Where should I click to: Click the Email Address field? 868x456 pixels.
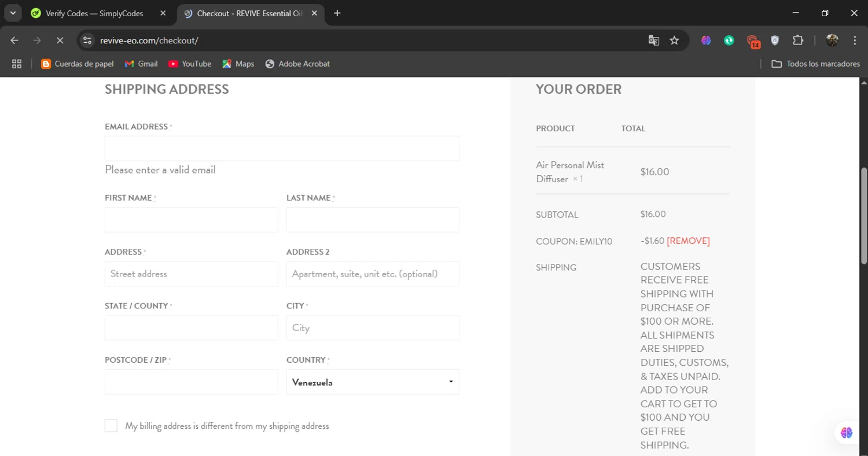click(282, 149)
